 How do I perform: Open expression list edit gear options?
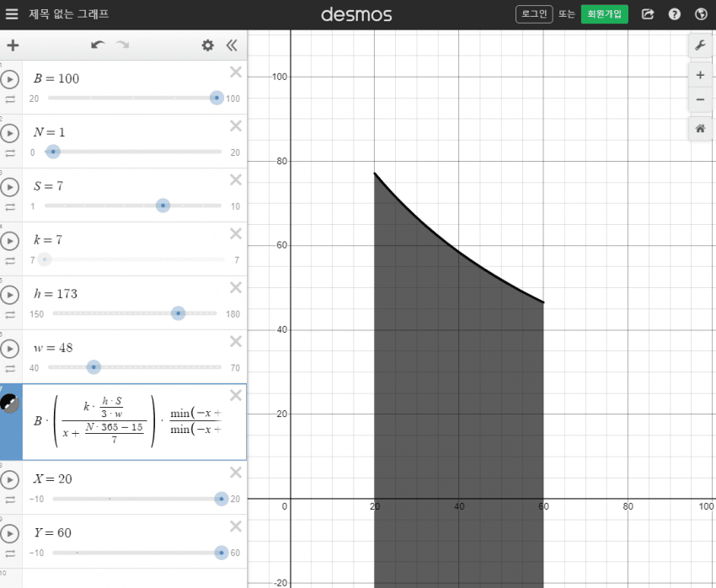click(207, 45)
